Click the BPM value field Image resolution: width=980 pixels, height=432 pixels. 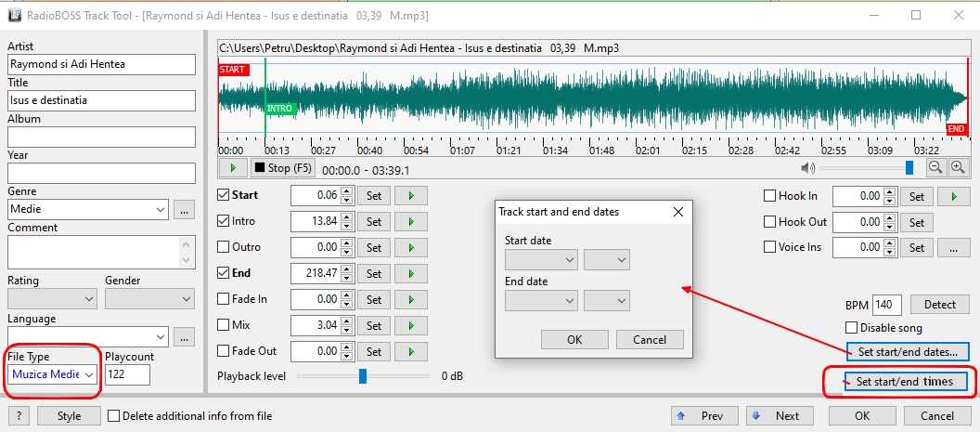pyautogui.click(x=887, y=305)
